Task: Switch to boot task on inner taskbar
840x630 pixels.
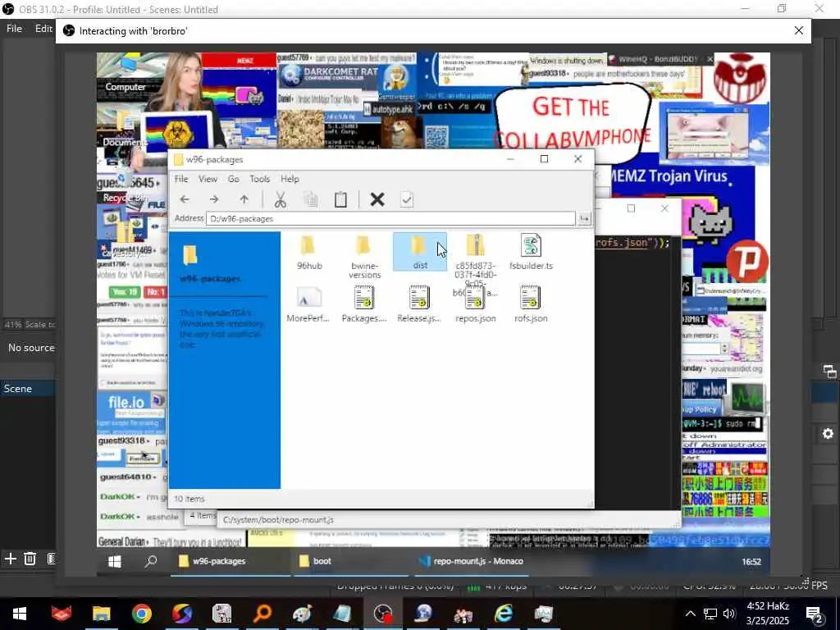Action: point(351,561)
